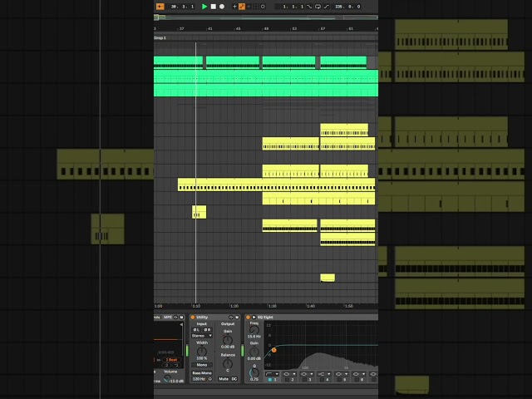
Task: Click the Utility output Gain knob
Action: pos(227,340)
